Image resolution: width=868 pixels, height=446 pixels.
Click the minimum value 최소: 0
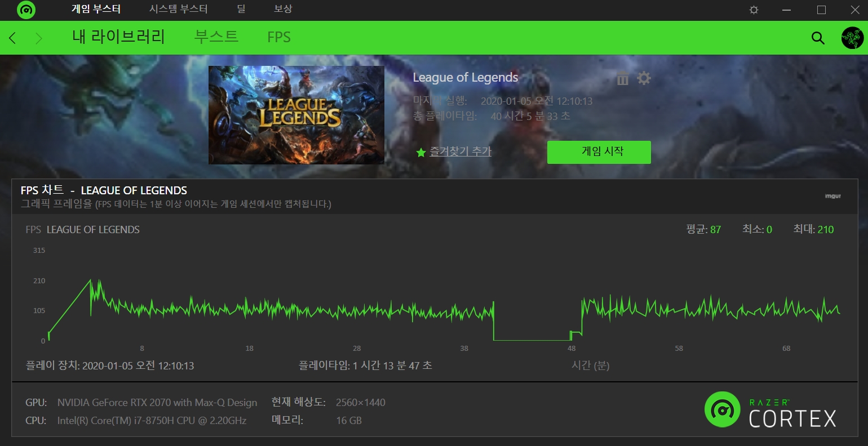pos(757,229)
